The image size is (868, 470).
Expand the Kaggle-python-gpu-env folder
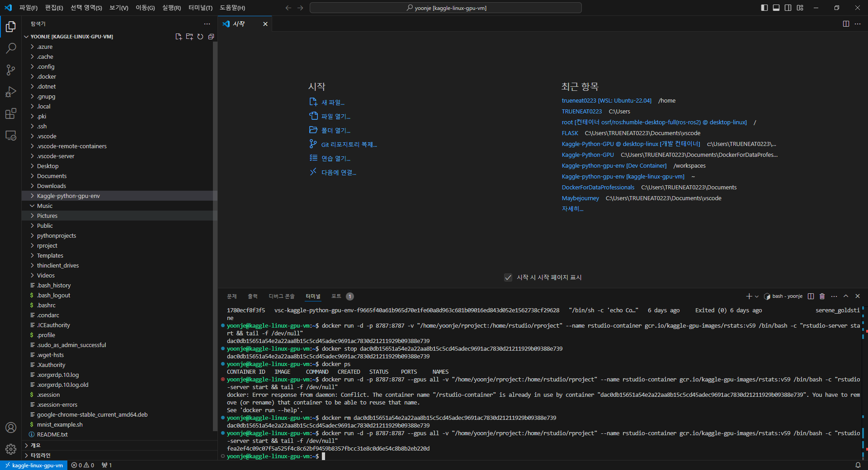(120, 196)
